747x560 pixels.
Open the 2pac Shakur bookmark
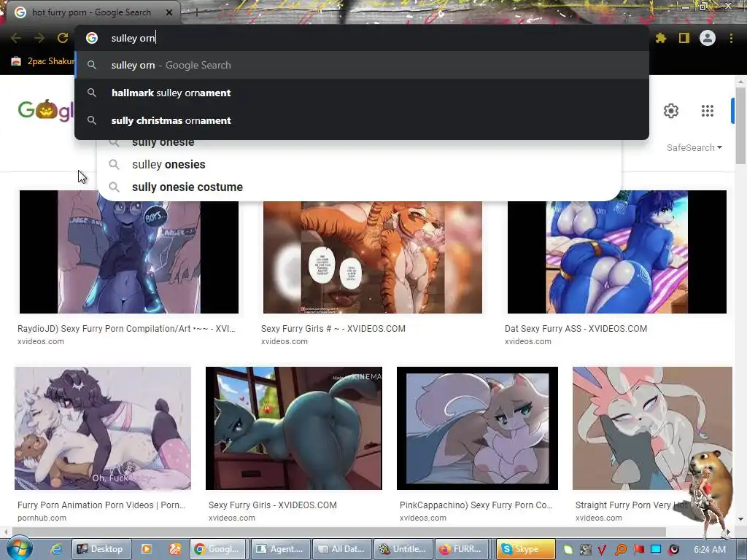pyautogui.click(x=43, y=61)
